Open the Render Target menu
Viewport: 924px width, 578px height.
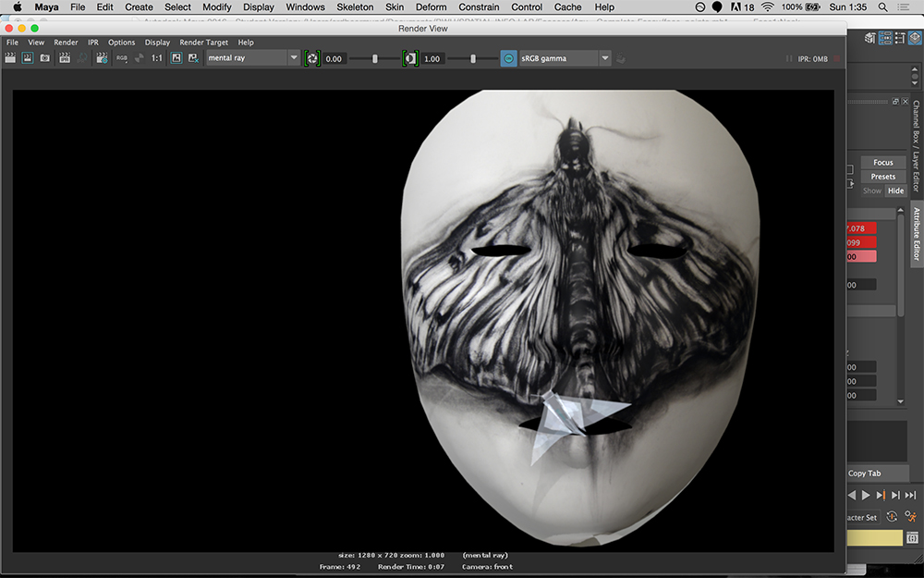(203, 43)
